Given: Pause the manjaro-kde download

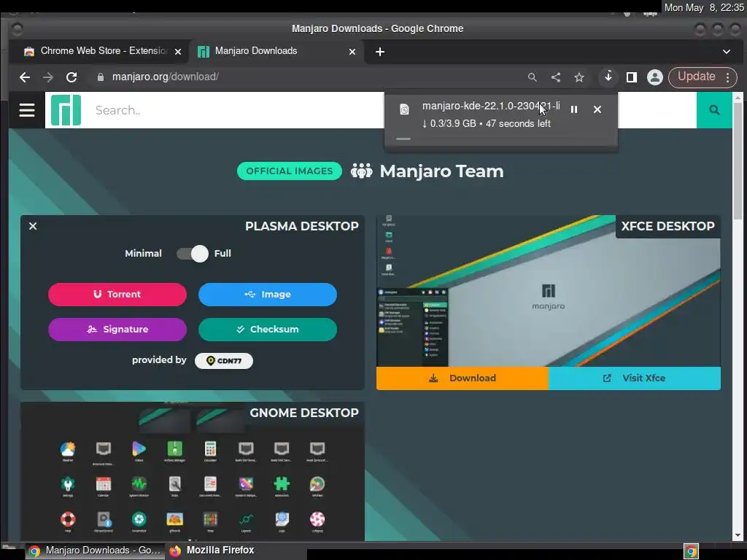Looking at the screenshot, I should point(574,109).
